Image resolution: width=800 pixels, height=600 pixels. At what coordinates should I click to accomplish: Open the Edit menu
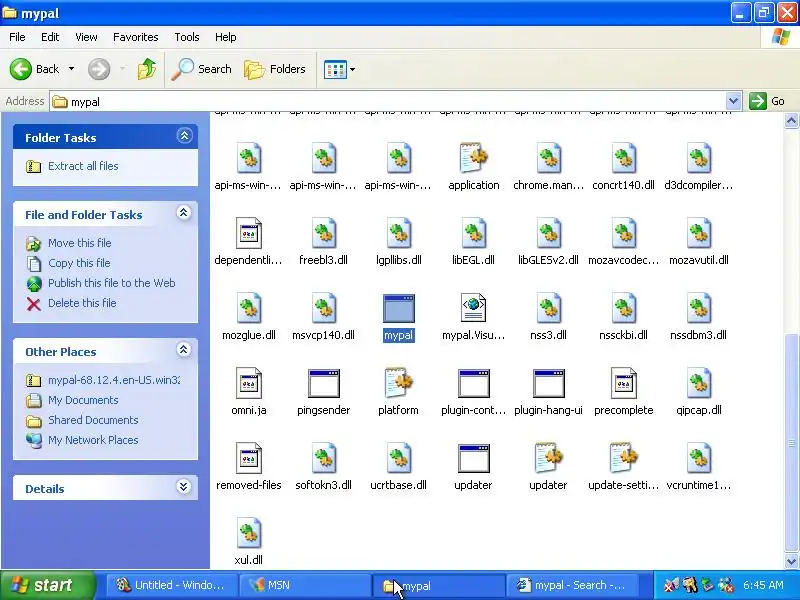(50, 37)
